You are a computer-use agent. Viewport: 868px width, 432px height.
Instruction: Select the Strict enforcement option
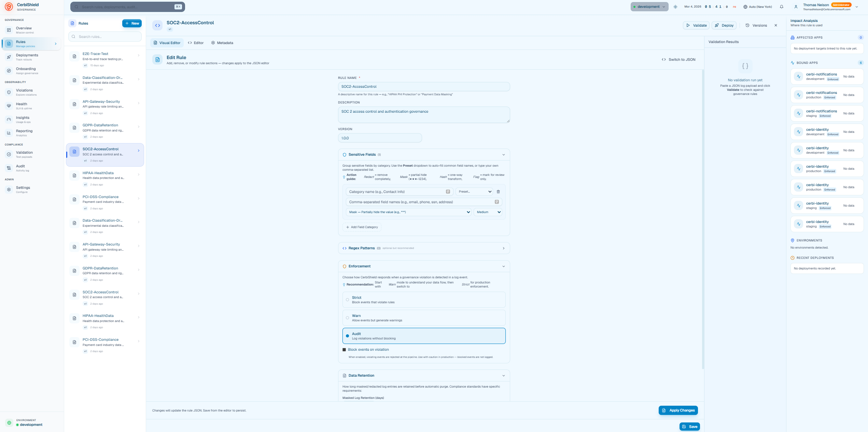tap(347, 300)
